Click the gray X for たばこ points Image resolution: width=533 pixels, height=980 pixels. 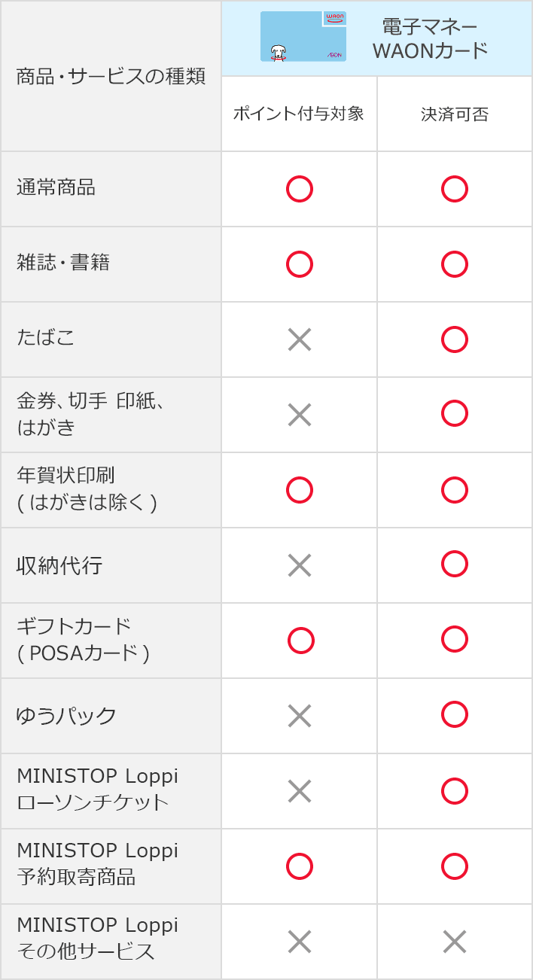pos(300,339)
